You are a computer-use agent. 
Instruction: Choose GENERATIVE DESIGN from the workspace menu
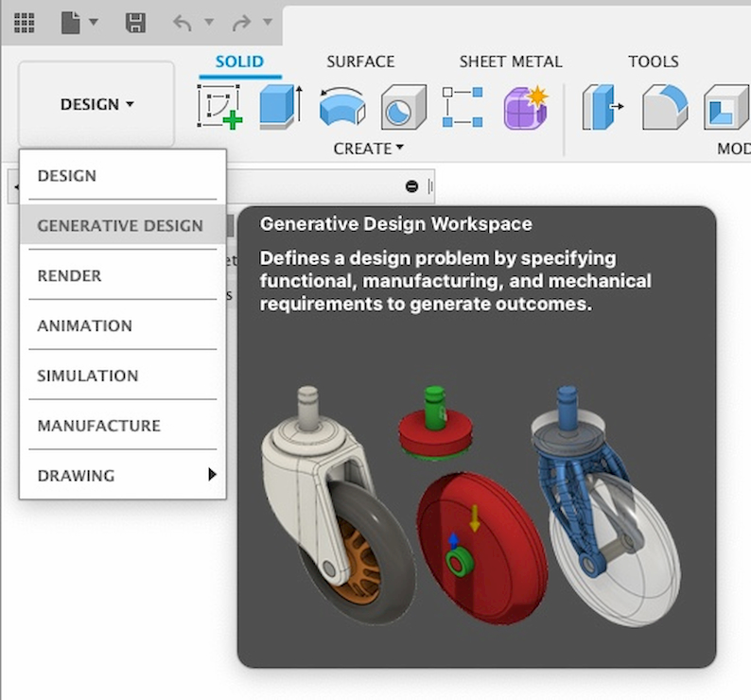point(120,226)
